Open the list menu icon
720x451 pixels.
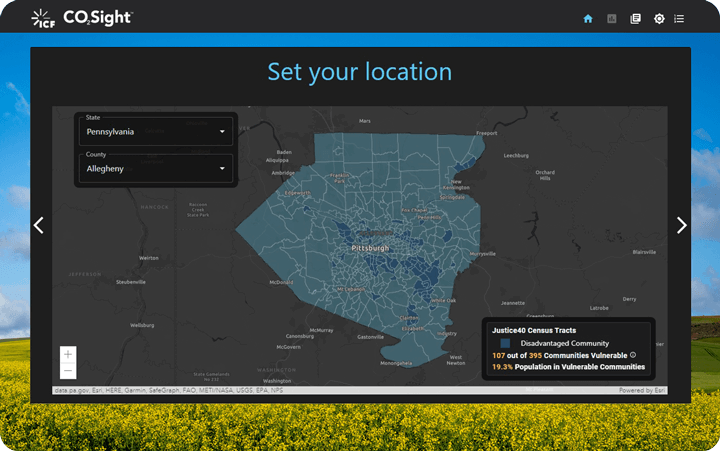pos(680,18)
